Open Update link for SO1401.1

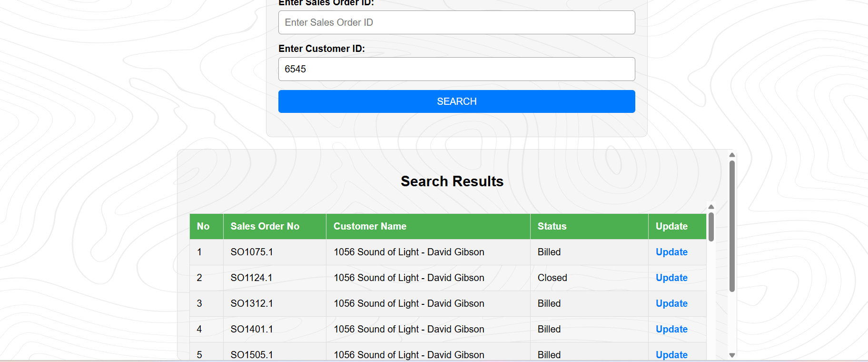point(671,329)
